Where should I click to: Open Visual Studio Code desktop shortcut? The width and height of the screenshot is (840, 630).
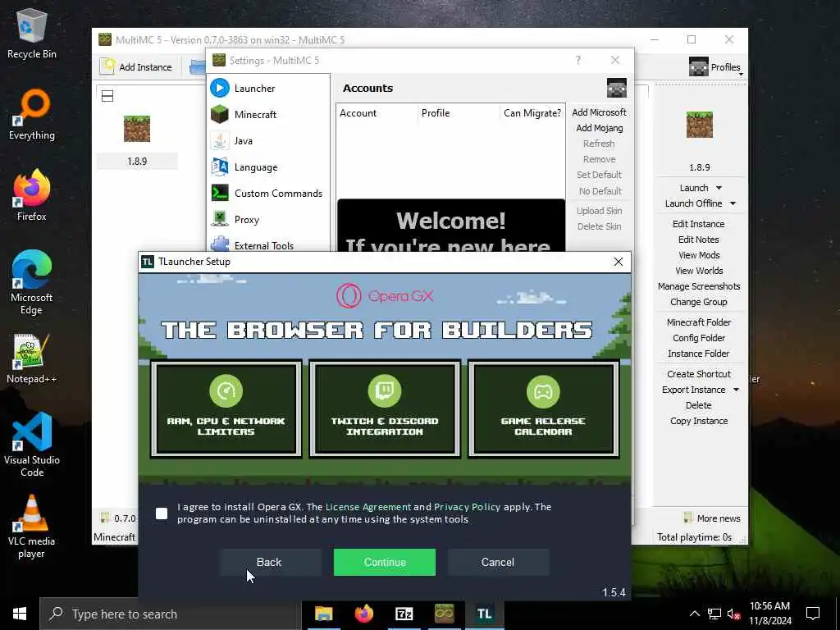32,444
